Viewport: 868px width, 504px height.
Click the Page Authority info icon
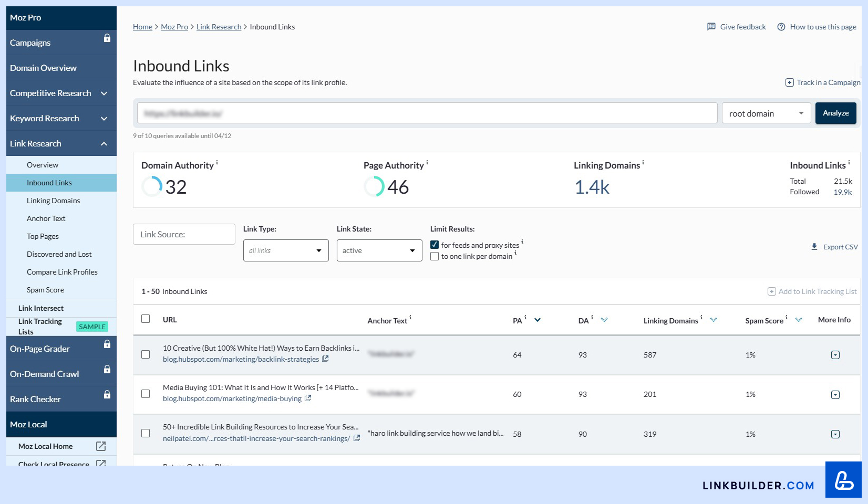[427, 163]
